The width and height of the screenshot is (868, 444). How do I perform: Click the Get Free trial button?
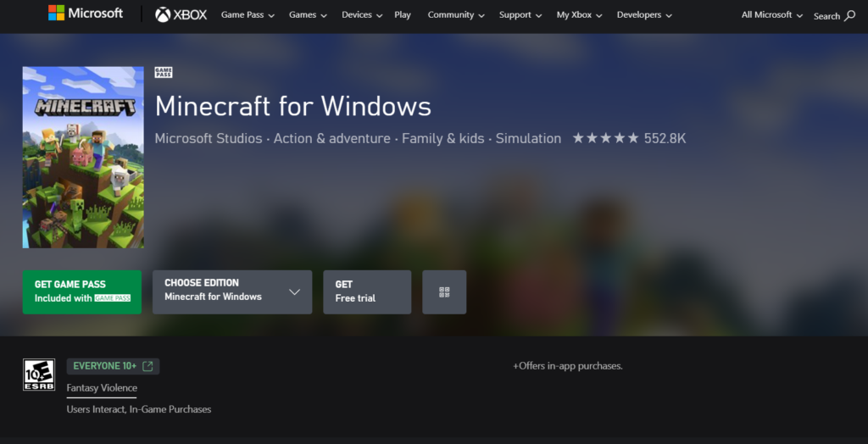[367, 292]
